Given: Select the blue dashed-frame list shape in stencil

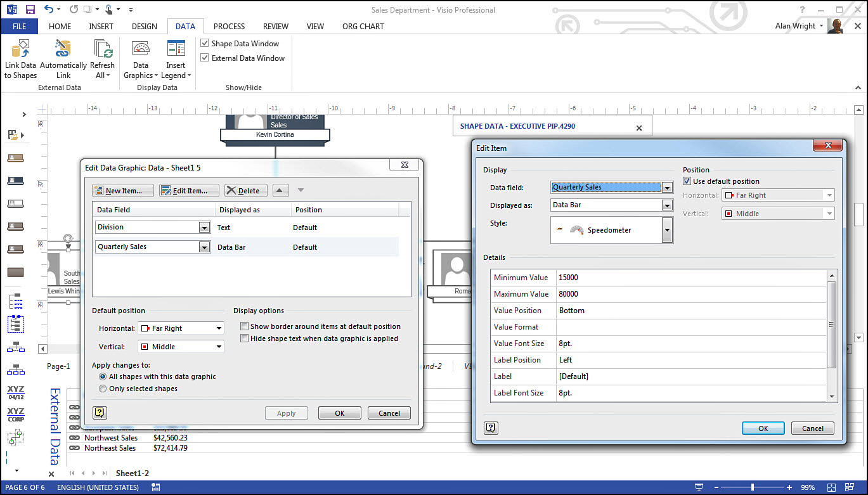Looking at the screenshot, I should coord(15,324).
